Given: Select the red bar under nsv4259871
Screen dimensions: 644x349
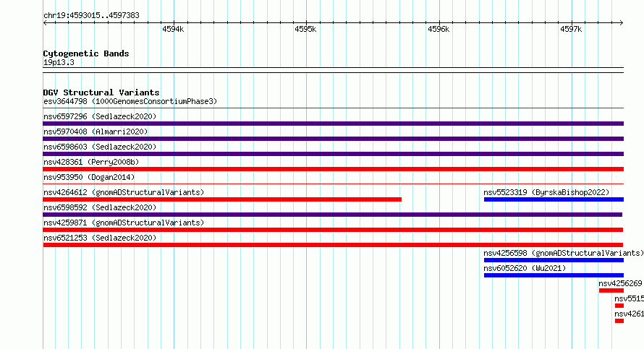Looking at the screenshot, I should 333,230.
